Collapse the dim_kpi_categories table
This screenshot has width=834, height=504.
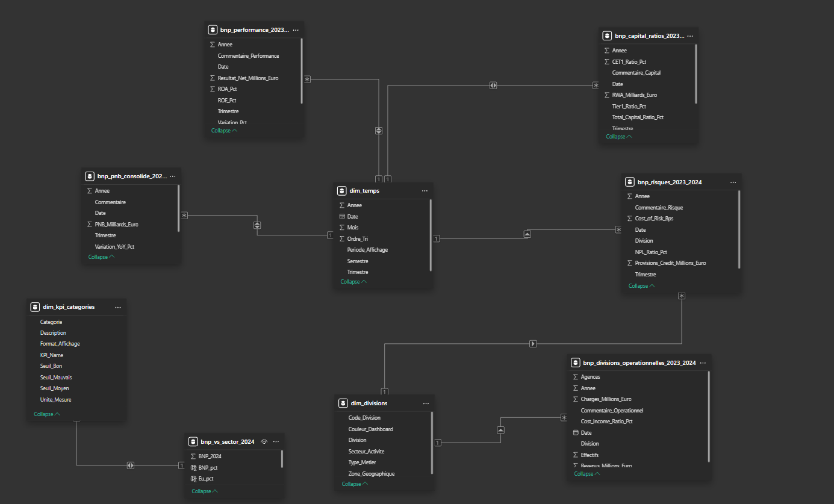47,414
